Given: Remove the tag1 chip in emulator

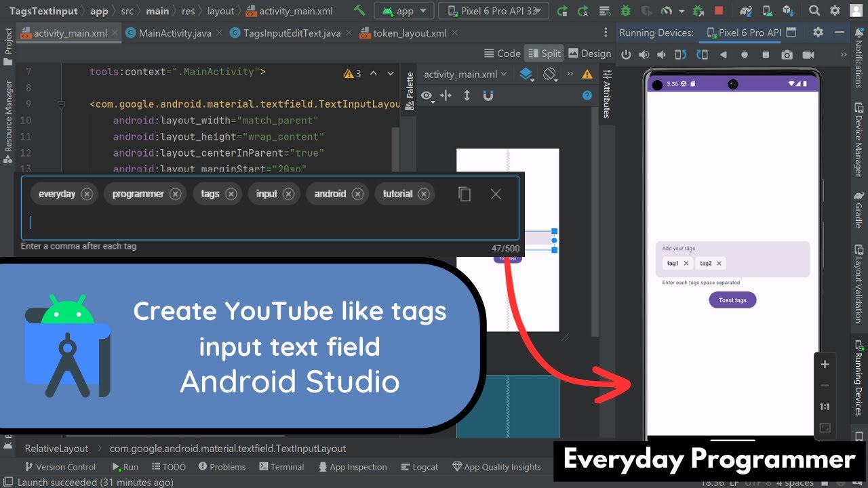Looking at the screenshot, I should click(686, 263).
